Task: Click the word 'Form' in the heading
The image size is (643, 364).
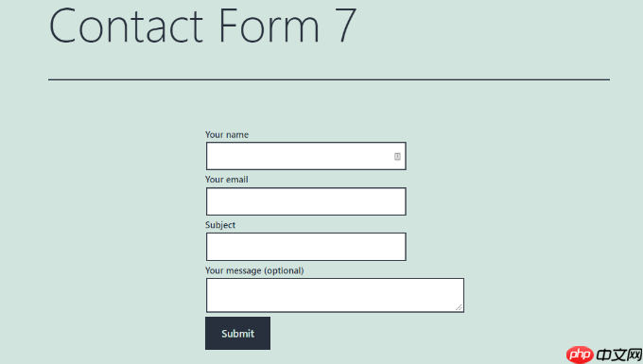Action: [269, 26]
